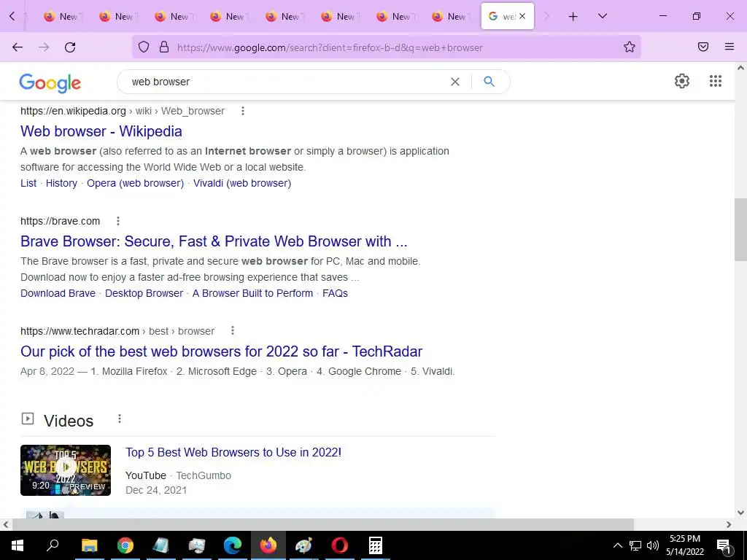The width and height of the screenshot is (747, 560).
Task: Open the tracking protection shield icon
Action: pos(144,47)
